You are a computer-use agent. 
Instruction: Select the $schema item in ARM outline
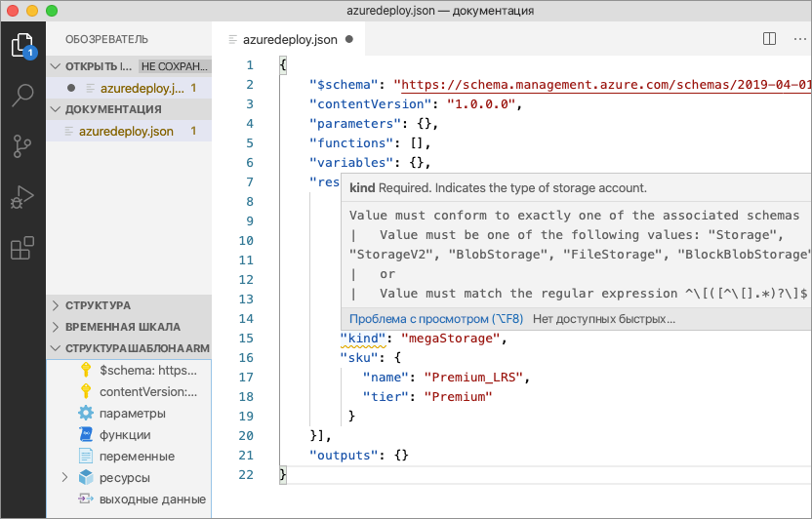point(148,371)
